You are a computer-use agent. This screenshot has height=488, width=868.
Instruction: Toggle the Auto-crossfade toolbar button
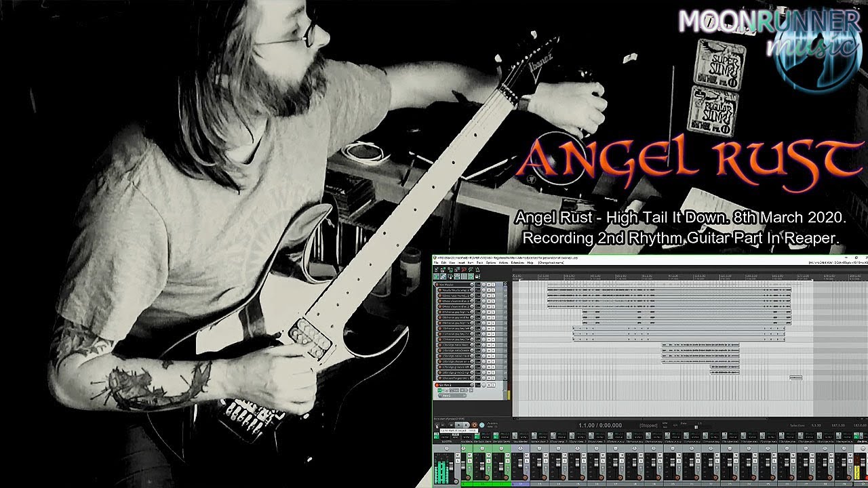point(436,277)
